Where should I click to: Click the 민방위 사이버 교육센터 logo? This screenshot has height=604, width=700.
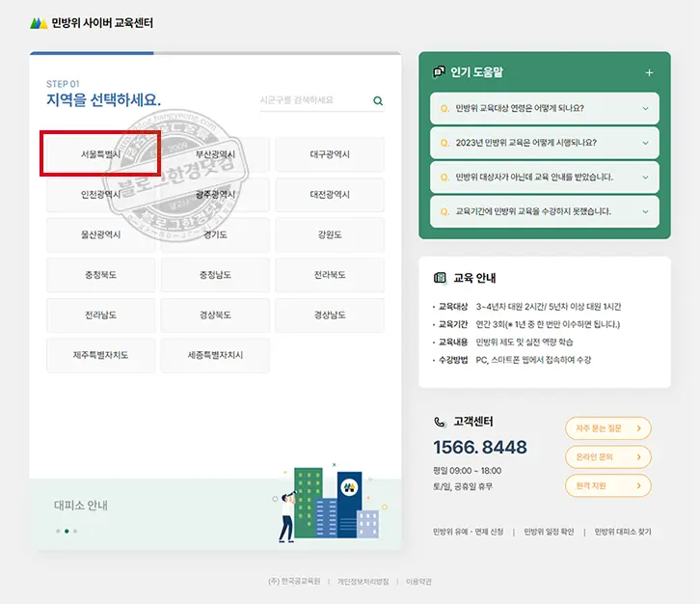[x=92, y=23]
